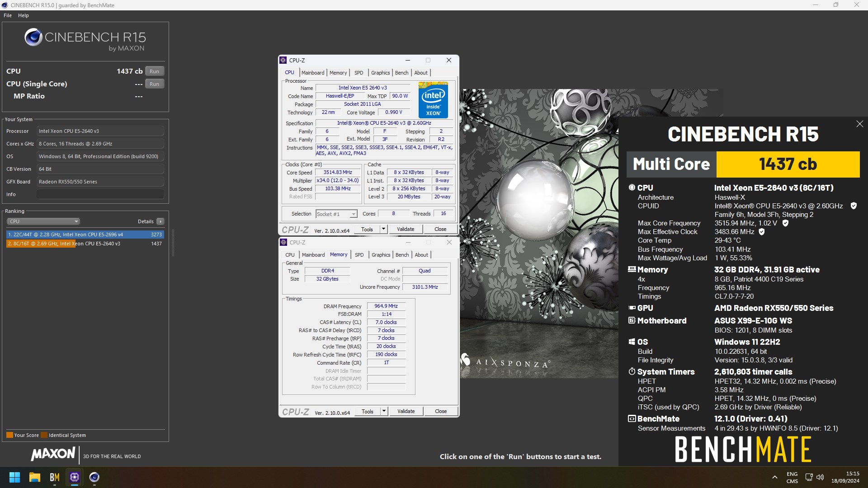Open the CPU ranking type dropdown
868x488 pixels.
pos(43,221)
